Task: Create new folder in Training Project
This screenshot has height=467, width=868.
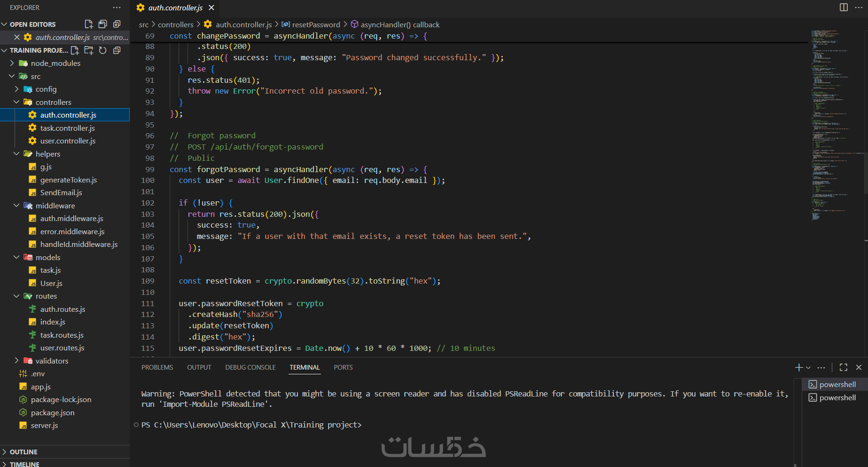Action: click(89, 50)
